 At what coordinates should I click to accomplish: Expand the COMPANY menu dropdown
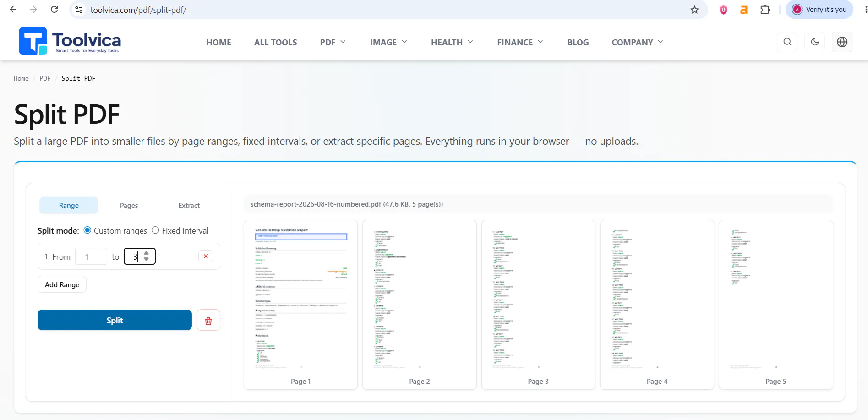click(x=637, y=42)
